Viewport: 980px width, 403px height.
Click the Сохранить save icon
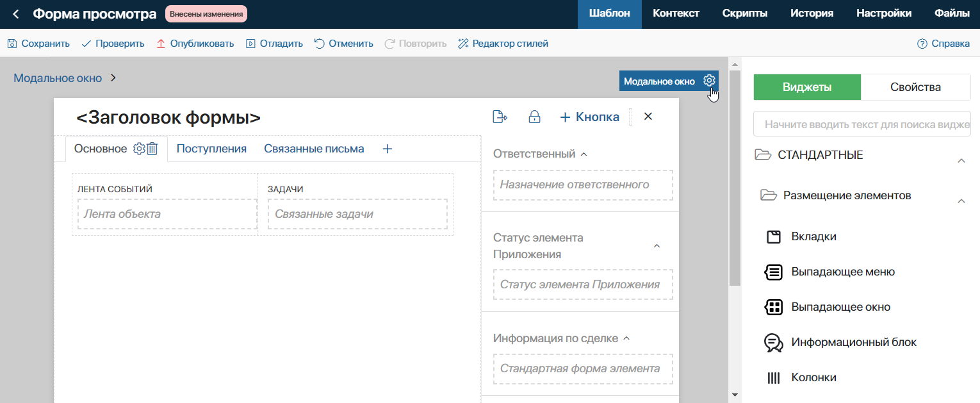click(x=12, y=44)
